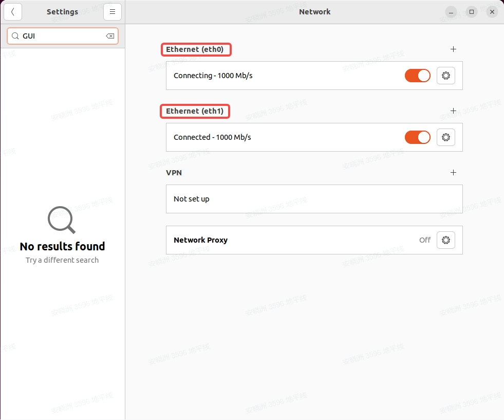Clear the search field text
504x420 pixels.
click(110, 36)
